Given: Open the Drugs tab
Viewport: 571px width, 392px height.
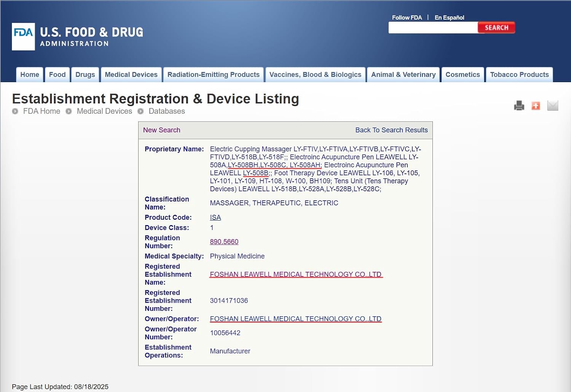Looking at the screenshot, I should (85, 75).
